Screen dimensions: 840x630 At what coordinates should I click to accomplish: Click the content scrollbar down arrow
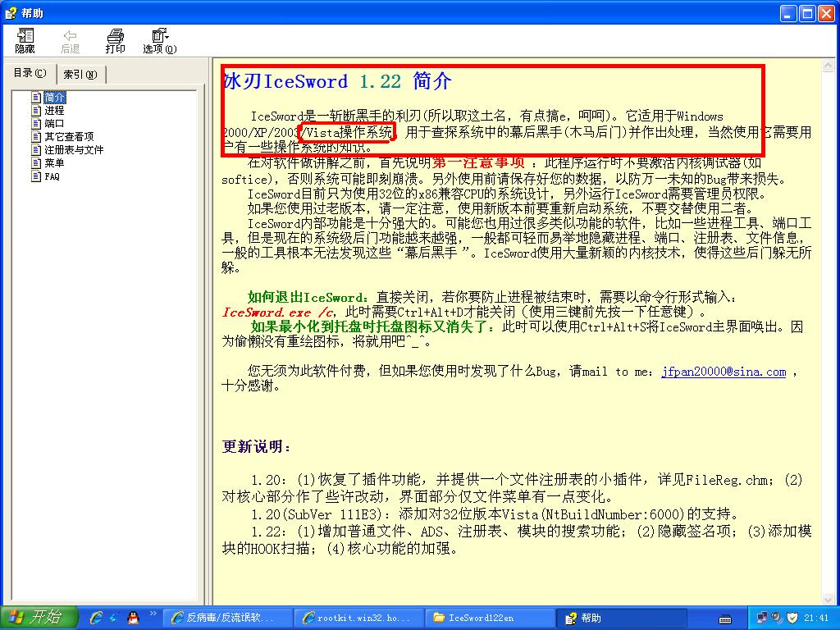click(829, 599)
